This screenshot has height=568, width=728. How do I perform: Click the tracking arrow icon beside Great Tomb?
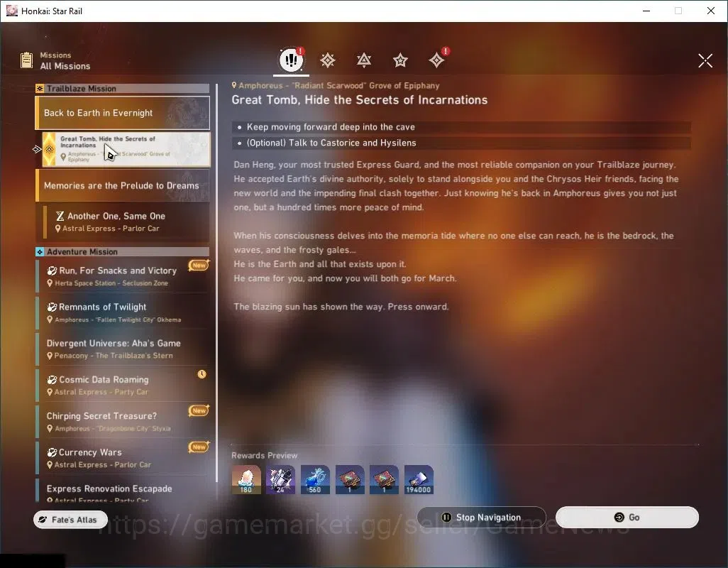coord(37,149)
